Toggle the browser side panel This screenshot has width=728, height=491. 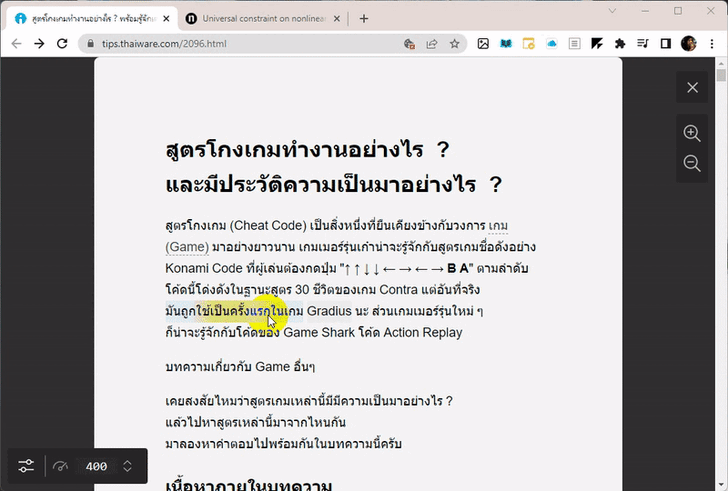click(x=665, y=44)
